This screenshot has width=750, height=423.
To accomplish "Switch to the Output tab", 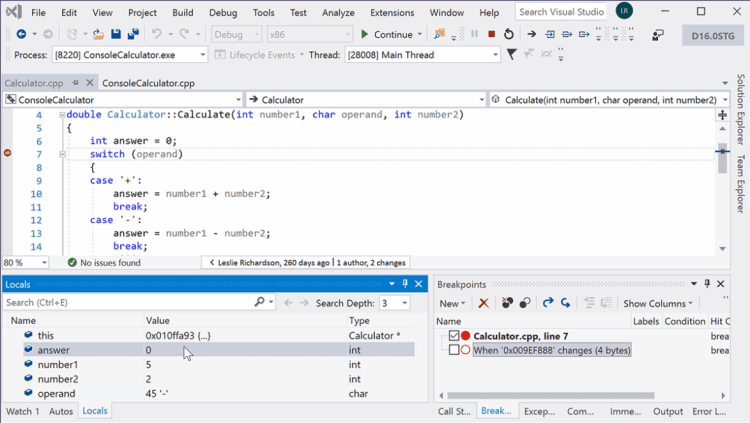I will (x=668, y=411).
